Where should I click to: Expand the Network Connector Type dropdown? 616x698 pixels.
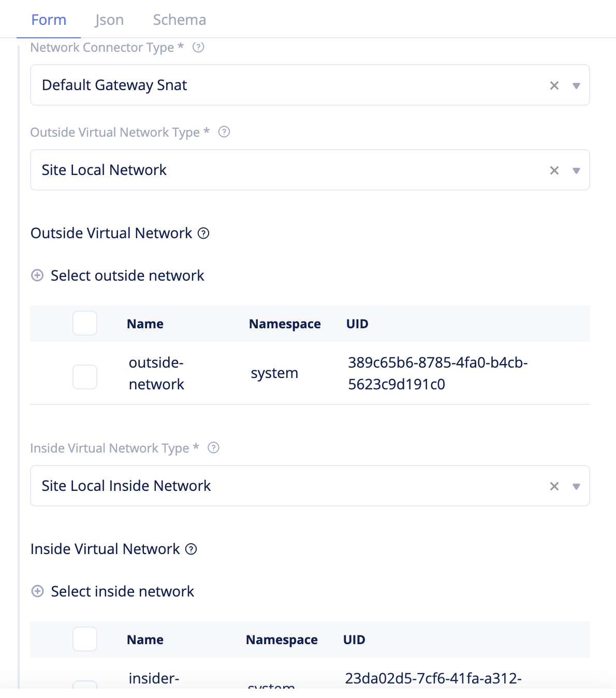pyautogui.click(x=576, y=85)
